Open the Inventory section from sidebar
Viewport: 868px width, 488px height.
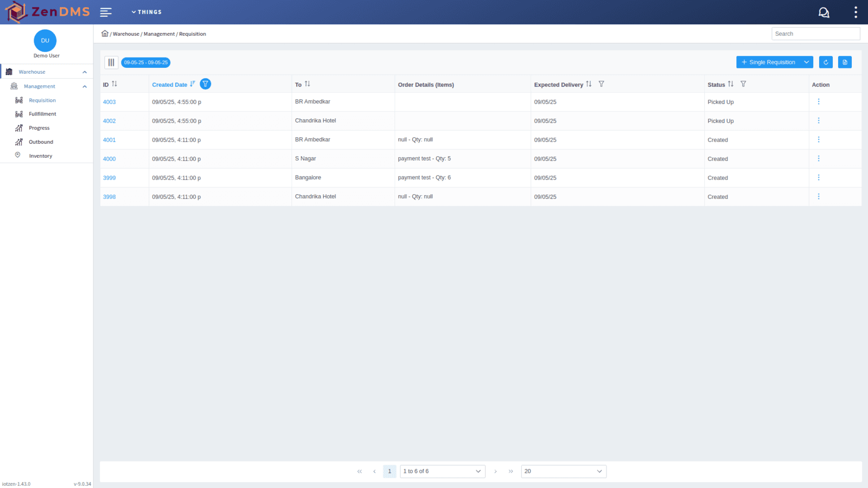41,156
